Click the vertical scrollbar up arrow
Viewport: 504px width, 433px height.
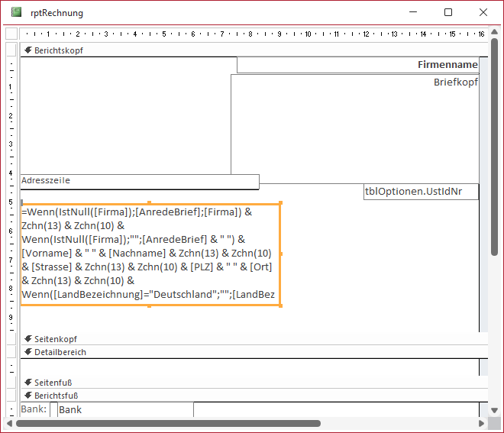click(494, 34)
